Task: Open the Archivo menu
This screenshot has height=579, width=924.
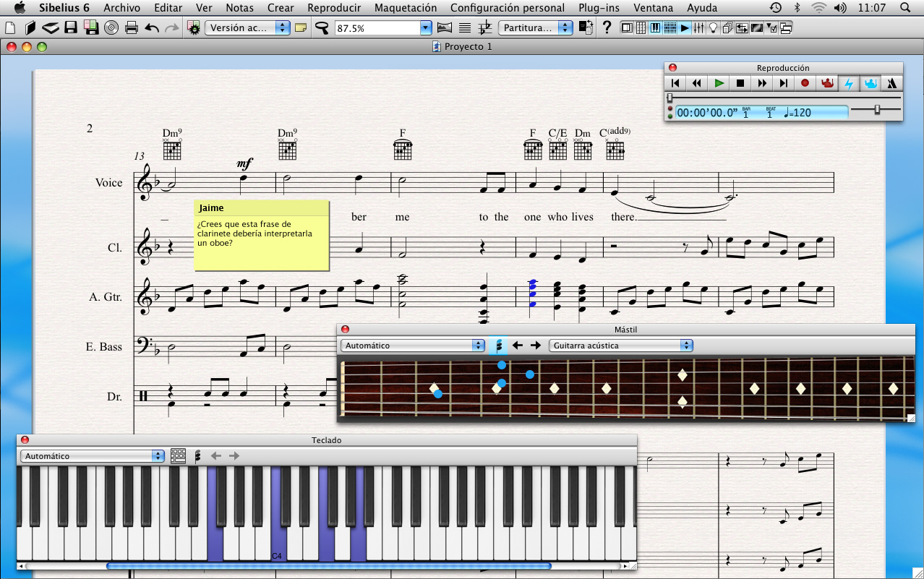Action: pos(121,8)
